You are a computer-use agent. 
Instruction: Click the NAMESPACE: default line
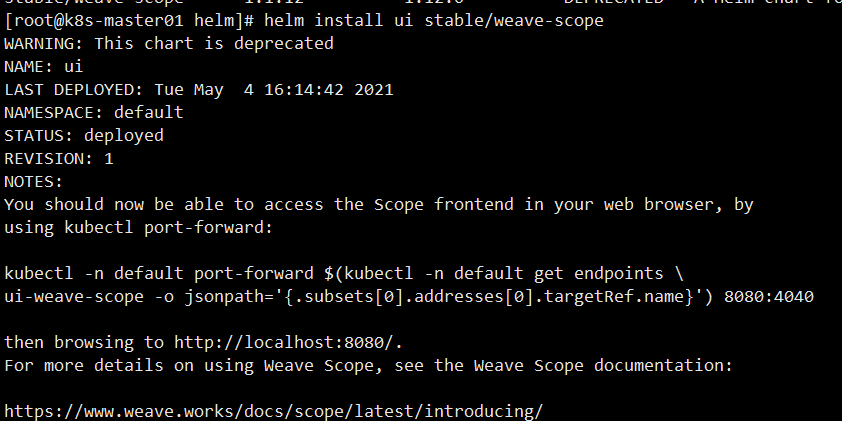tap(94, 113)
